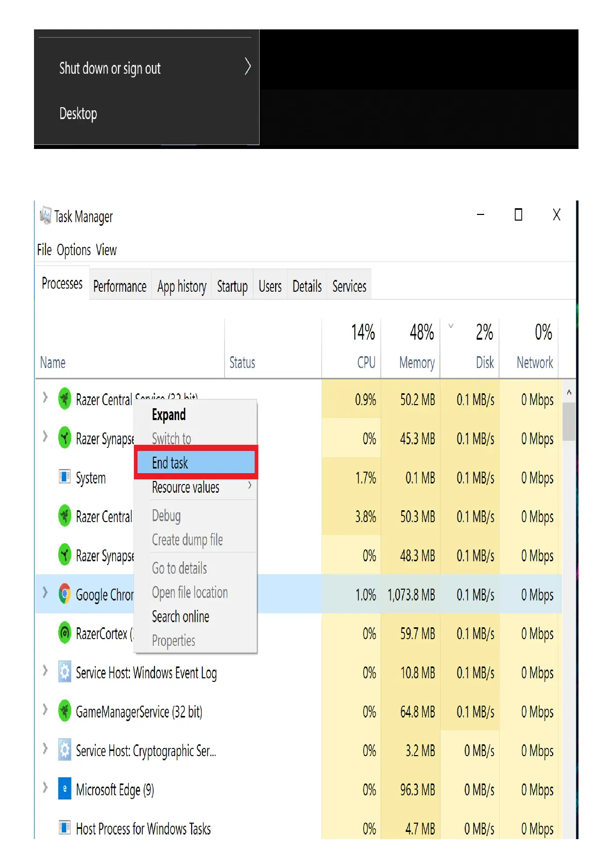This screenshot has width=613, height=868.
Task: Click the GameManagerService icon
Action: [x=64, y=711]
